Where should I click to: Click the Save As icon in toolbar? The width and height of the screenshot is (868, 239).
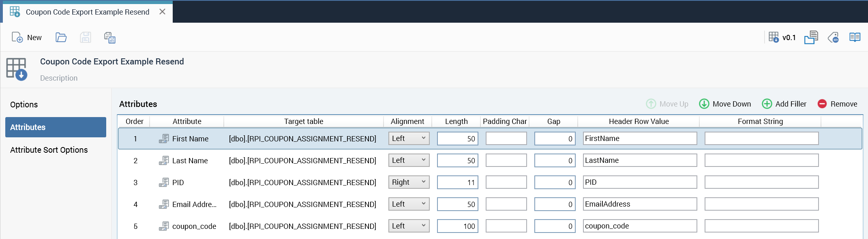tap(109, 38)
